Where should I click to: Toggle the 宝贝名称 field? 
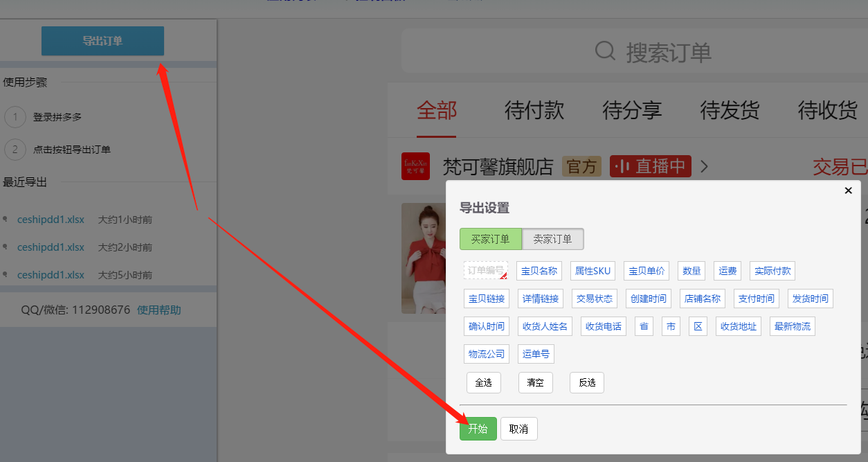click(539, 271)
